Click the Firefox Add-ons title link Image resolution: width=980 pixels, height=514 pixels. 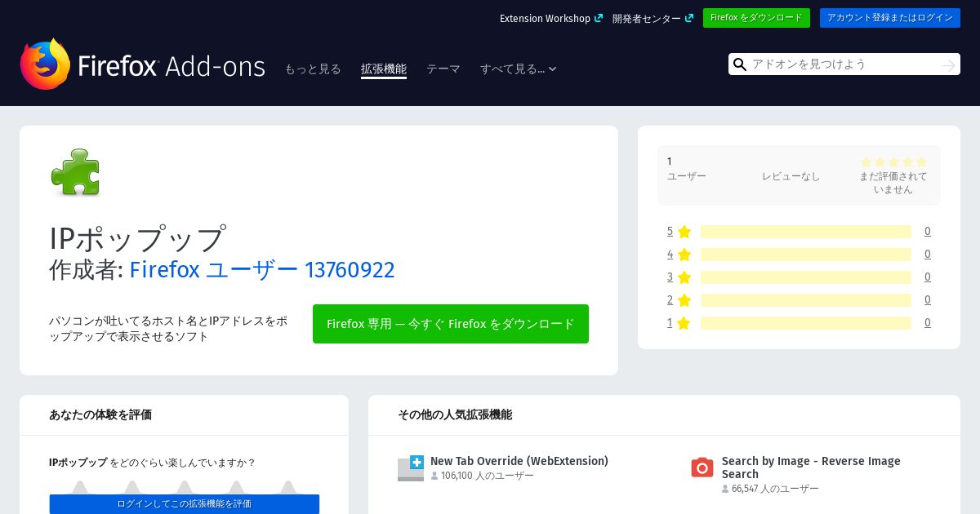pos(171,66)
